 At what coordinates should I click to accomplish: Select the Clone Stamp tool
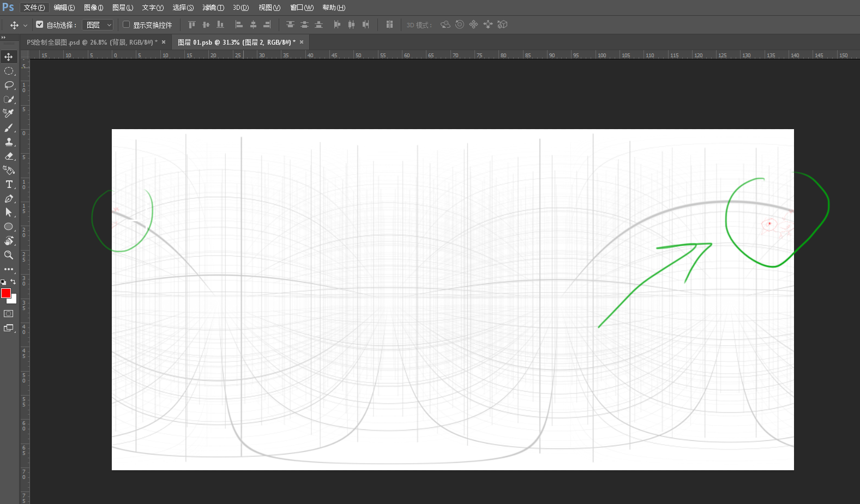click(9, 142)
